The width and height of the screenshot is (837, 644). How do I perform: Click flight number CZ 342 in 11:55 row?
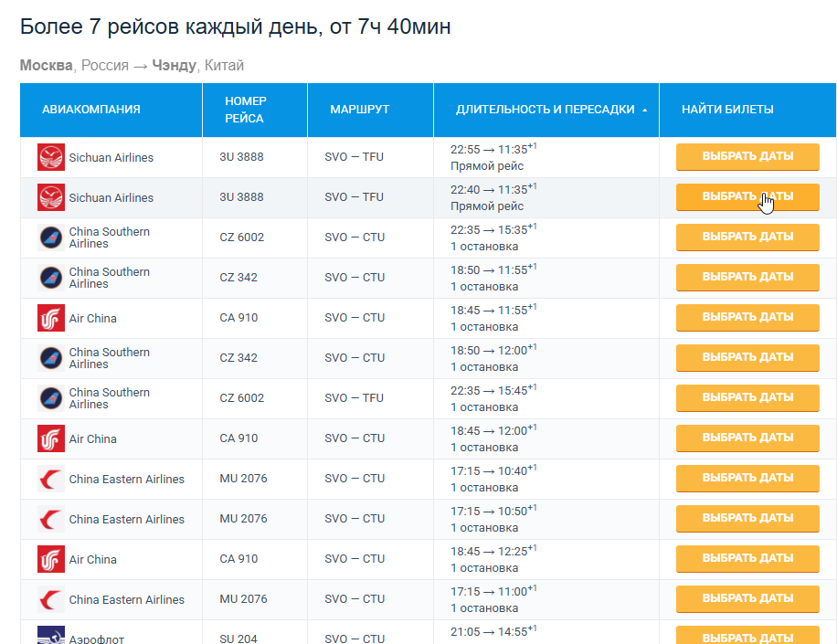[x=238, y=278]
